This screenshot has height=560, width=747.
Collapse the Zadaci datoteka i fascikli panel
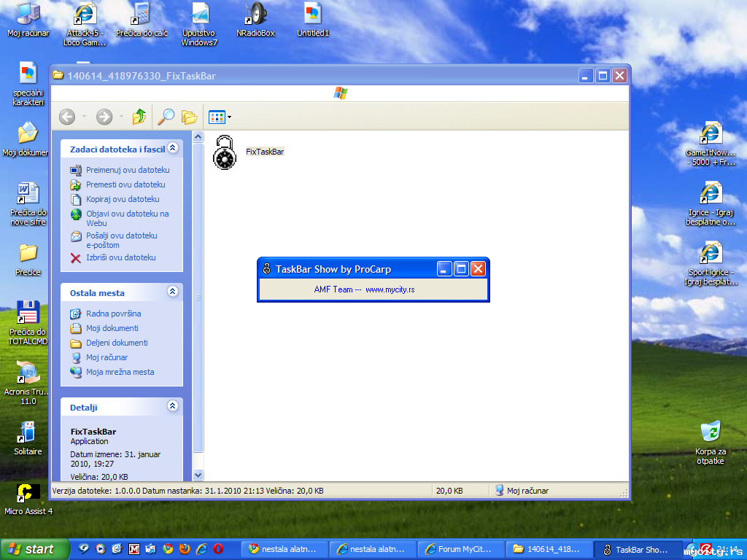point(173,148)
